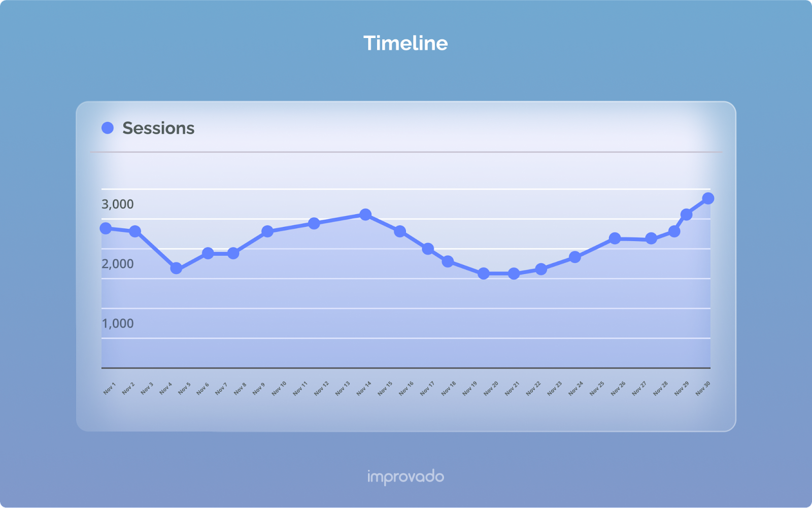Click the mid-month peak data point
The image size is (812, 508).
tap(365, 215)
